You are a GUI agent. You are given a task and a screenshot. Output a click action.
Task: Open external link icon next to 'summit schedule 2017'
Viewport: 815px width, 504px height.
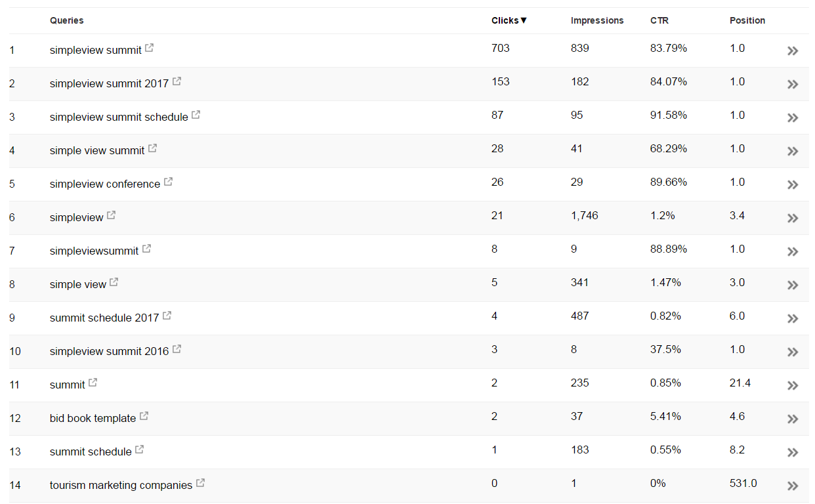tap(167, 316)
